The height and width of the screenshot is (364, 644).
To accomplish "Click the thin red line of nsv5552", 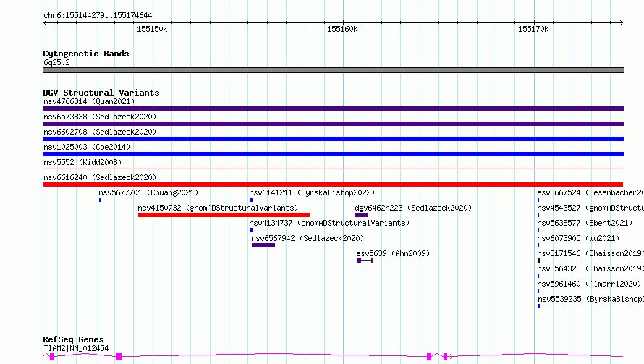I will pos(333,169).
